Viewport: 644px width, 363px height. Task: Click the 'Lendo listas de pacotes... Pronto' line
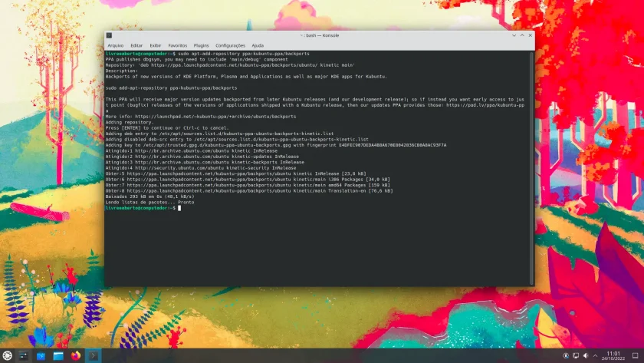point(150,203)
